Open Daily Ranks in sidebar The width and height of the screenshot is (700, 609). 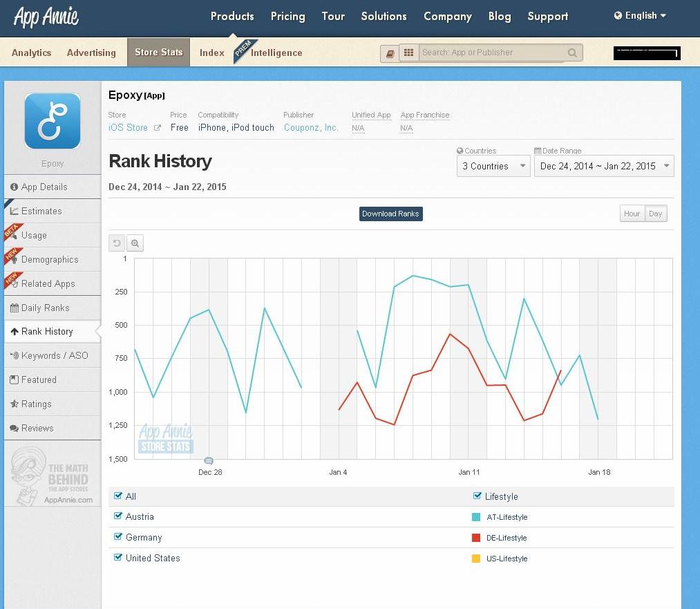(x=53, y=308)
